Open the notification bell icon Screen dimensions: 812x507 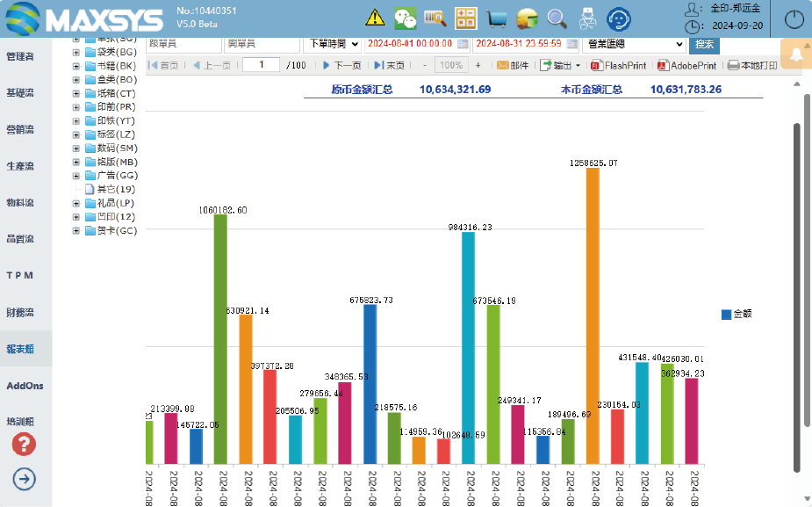[x=796, y=54]
